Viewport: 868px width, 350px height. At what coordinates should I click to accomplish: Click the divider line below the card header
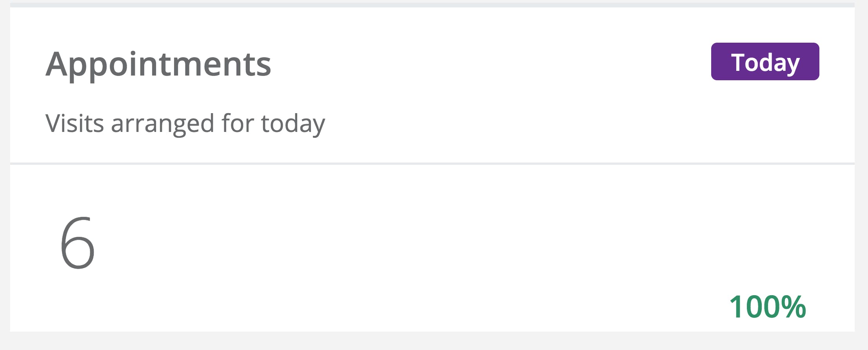tap(431, 163)
